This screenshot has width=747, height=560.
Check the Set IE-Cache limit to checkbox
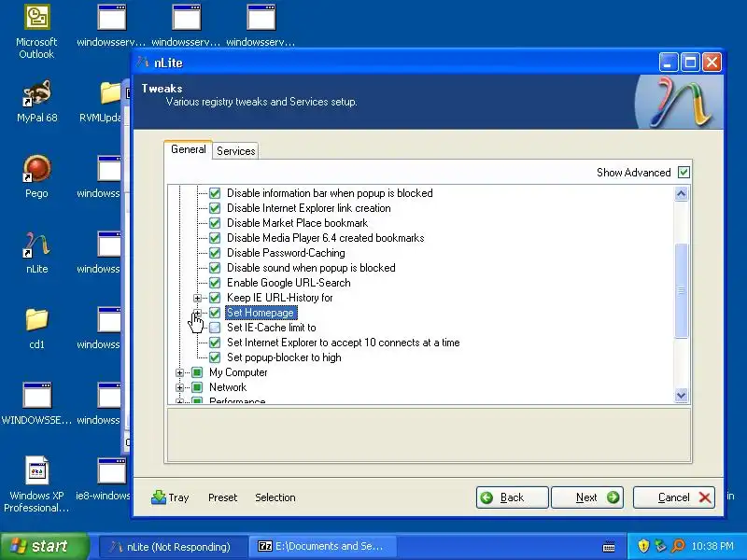click(215, 328)
